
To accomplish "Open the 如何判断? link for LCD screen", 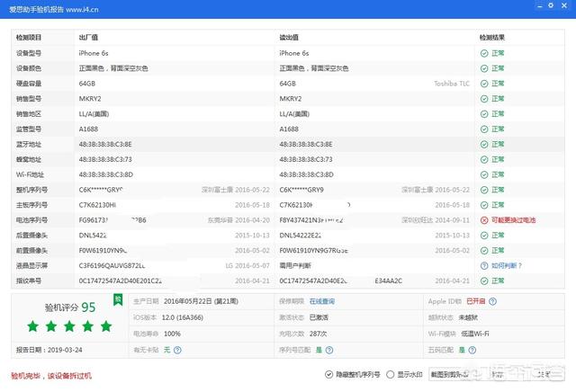I will tap(507, 266).
